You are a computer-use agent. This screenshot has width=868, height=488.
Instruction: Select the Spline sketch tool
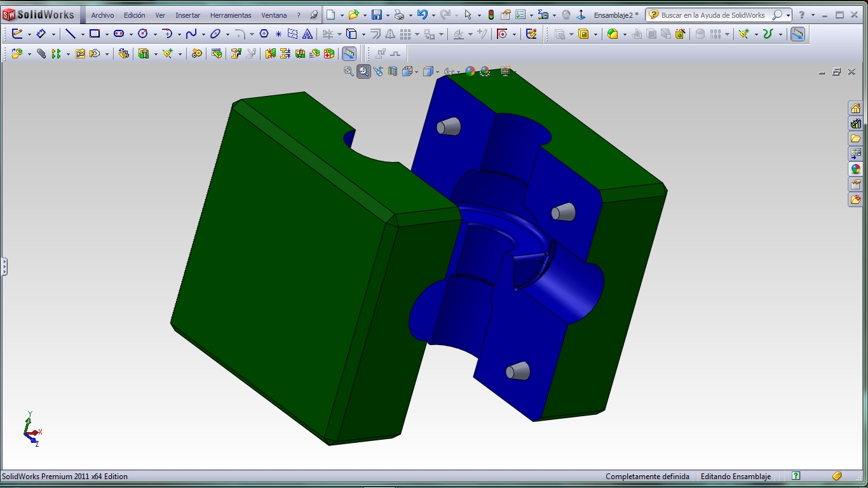pos(191,34)
